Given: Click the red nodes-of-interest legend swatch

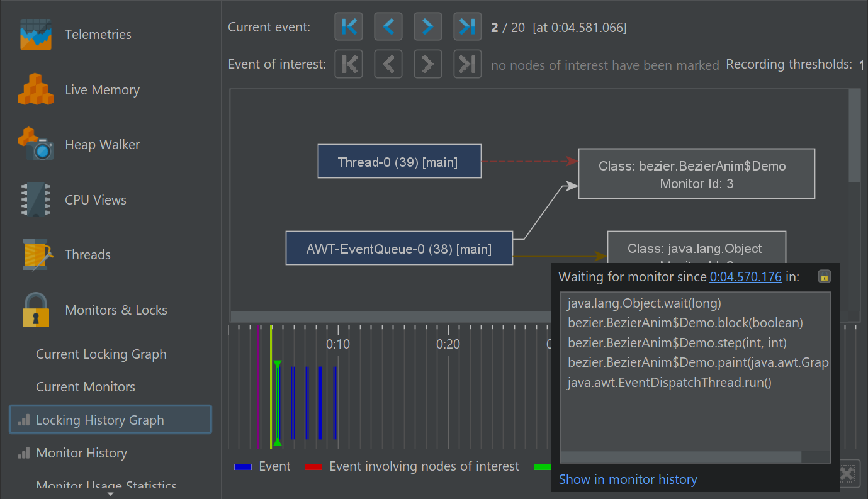Looking at the screenshot, I should pyautogui.click(x=313, y=467).
